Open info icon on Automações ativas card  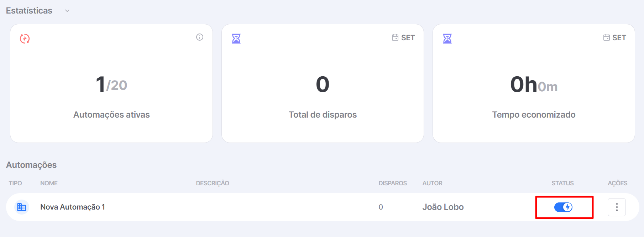coord(200,37)
